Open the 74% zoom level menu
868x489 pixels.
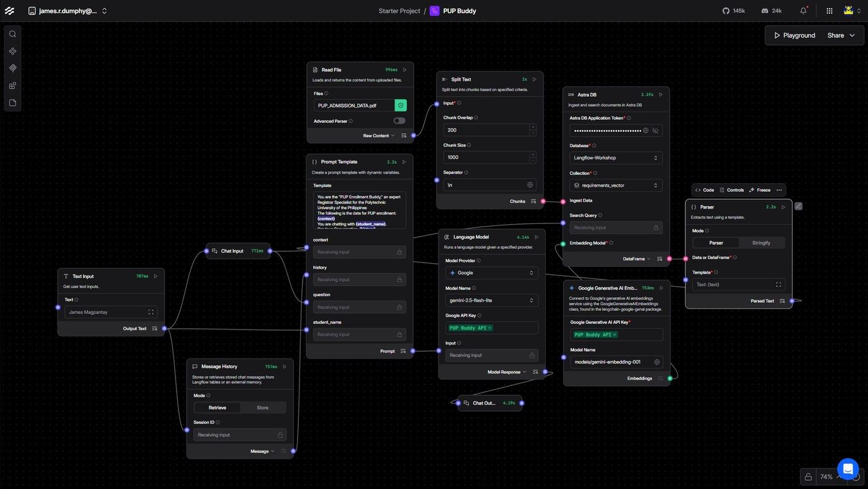pyautogui.click(x=831, y=477)
